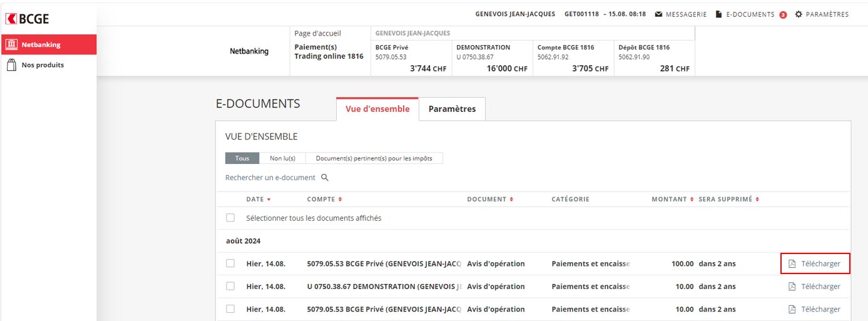Check the DEMONSTRATION 10.00 document row

[230, 286]
